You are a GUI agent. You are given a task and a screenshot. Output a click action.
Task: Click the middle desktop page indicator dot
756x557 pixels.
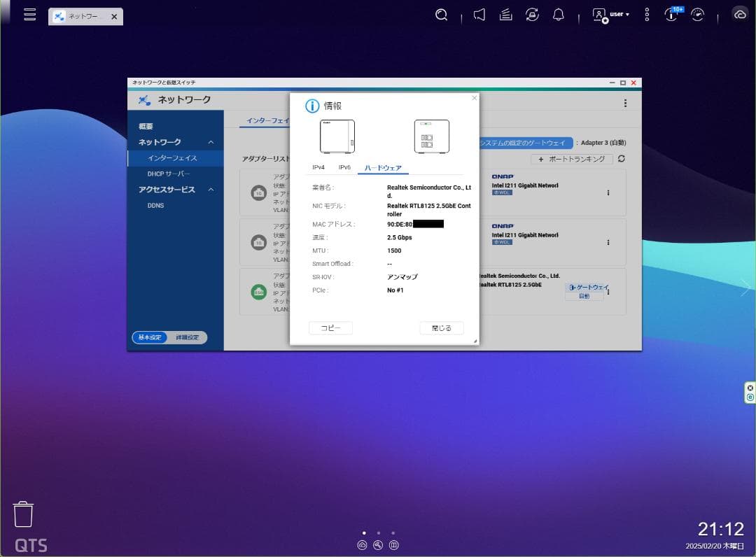click(379, 533)
